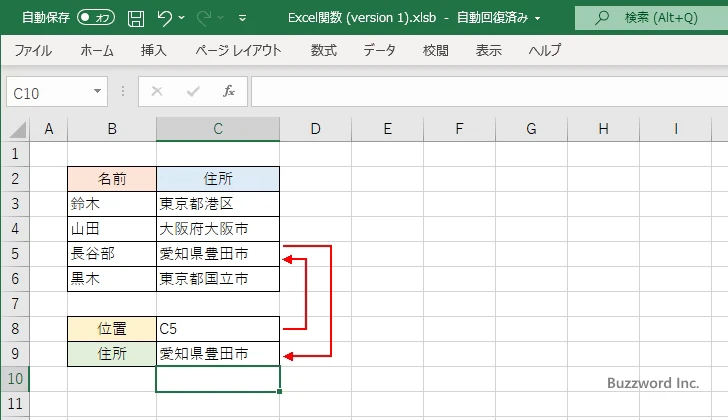Open the ファイル tab

pyautogui.click(x=33, y=50)
